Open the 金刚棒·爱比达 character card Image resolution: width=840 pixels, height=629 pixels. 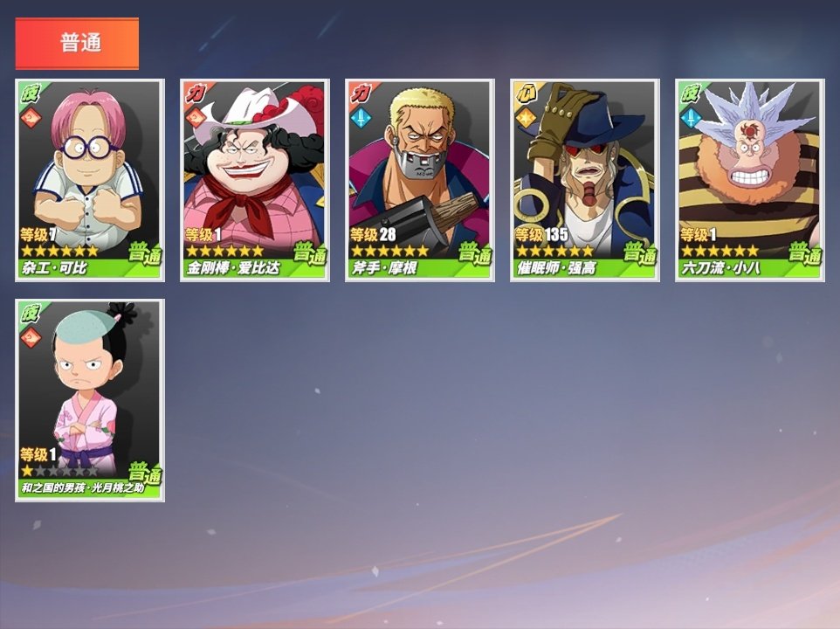255,180
